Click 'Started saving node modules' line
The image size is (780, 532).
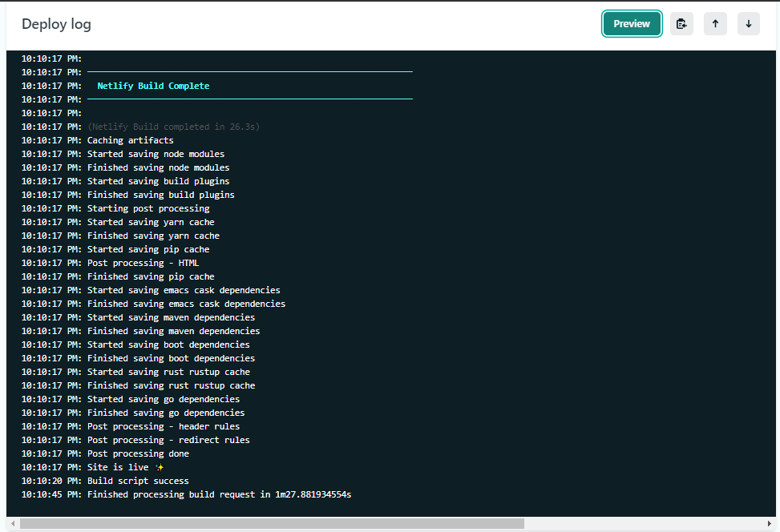pos(156,154)
